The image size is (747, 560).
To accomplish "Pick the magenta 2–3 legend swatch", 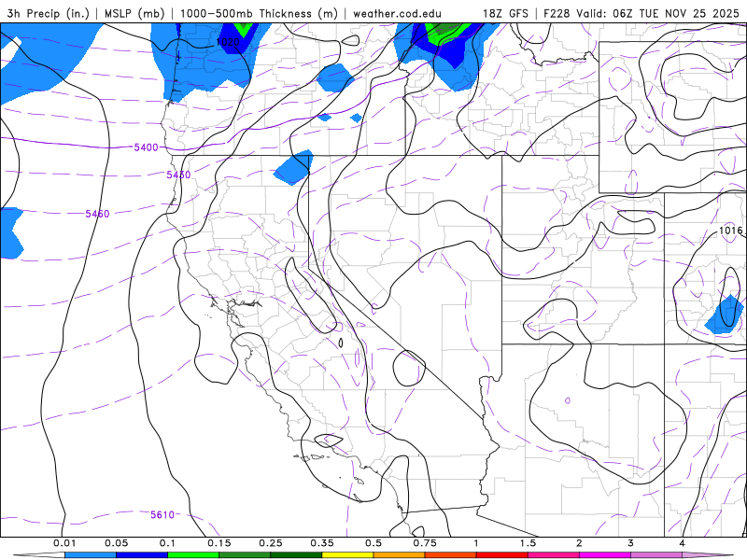I will (605, 555).
